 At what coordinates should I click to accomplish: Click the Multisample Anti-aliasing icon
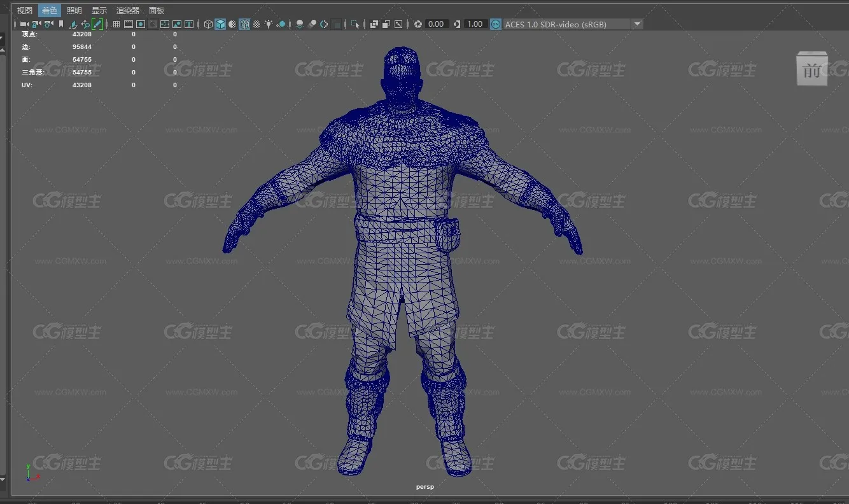(324, 24)
